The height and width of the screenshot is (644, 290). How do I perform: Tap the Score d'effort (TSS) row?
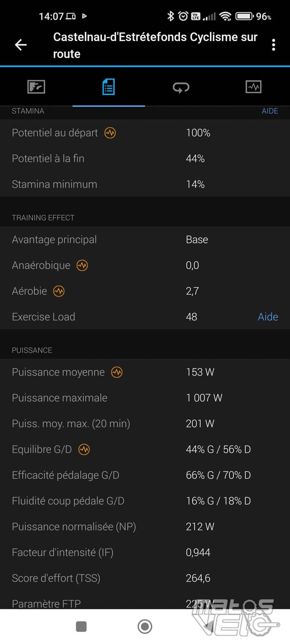click(x=145, y=578)
